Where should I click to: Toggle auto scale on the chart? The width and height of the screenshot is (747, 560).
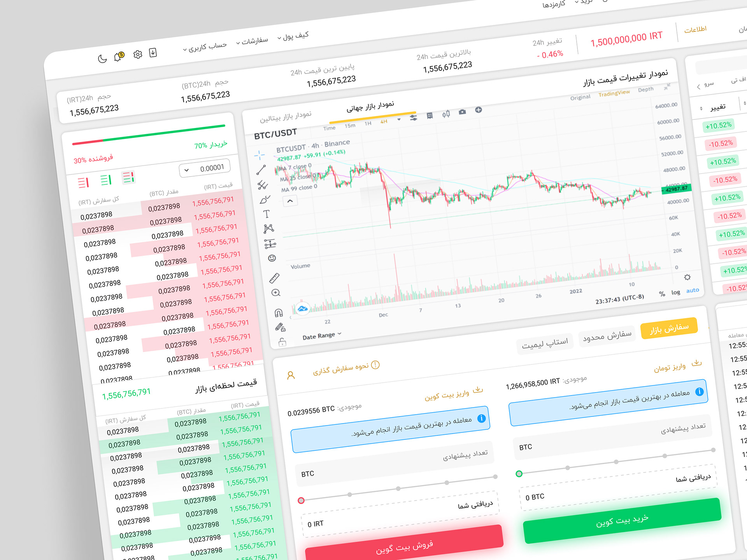click(693, 290)
